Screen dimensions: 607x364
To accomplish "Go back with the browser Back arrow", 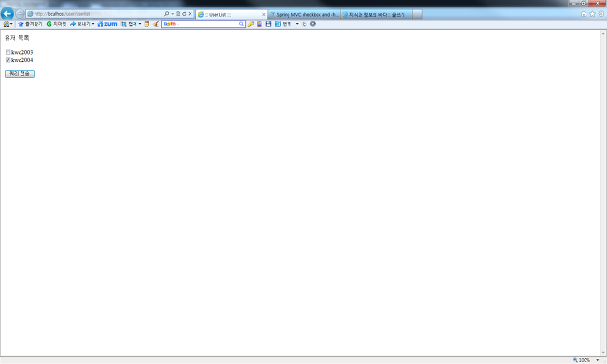I will [x=7, y=14].
